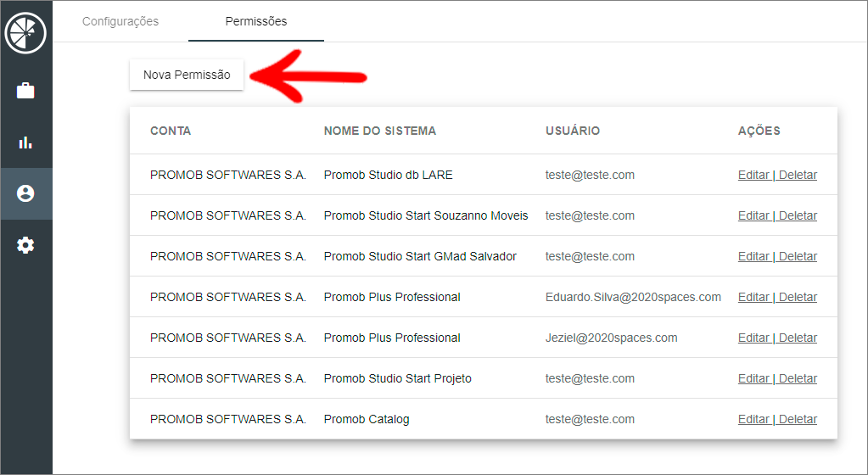Select the user account icon in sidebar
The height and width of the screenshot is (475, 868).
(25, 193)
